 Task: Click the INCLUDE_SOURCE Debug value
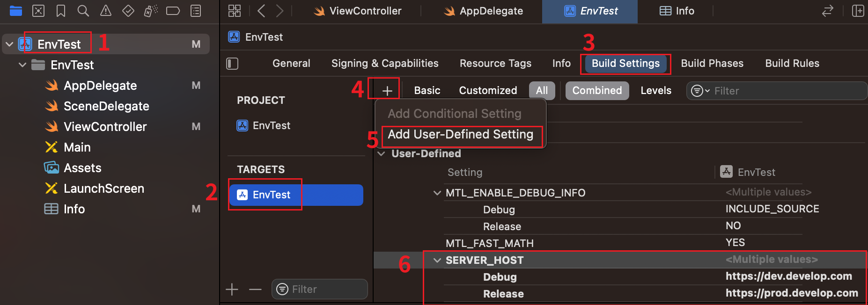click(x=772, y=209)
